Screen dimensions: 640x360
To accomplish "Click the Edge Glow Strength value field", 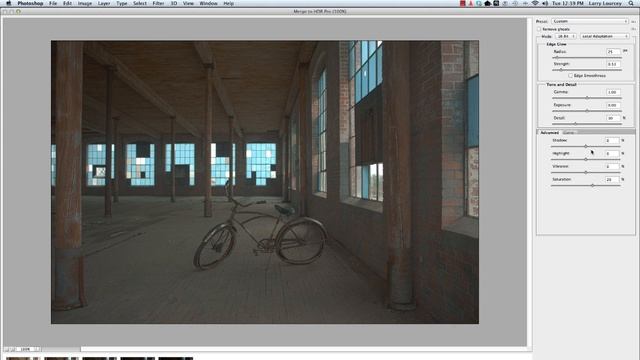I will [x=613, y=64].
